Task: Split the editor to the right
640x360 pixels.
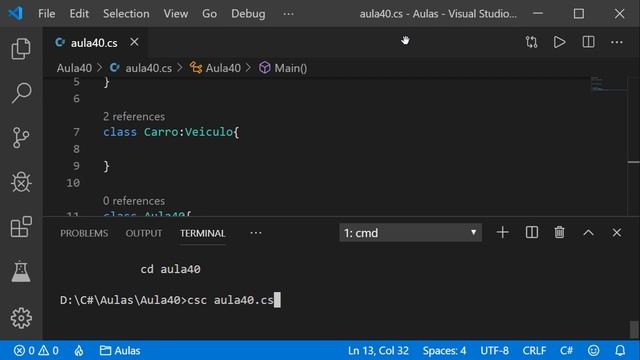Action: pos(588,42)
